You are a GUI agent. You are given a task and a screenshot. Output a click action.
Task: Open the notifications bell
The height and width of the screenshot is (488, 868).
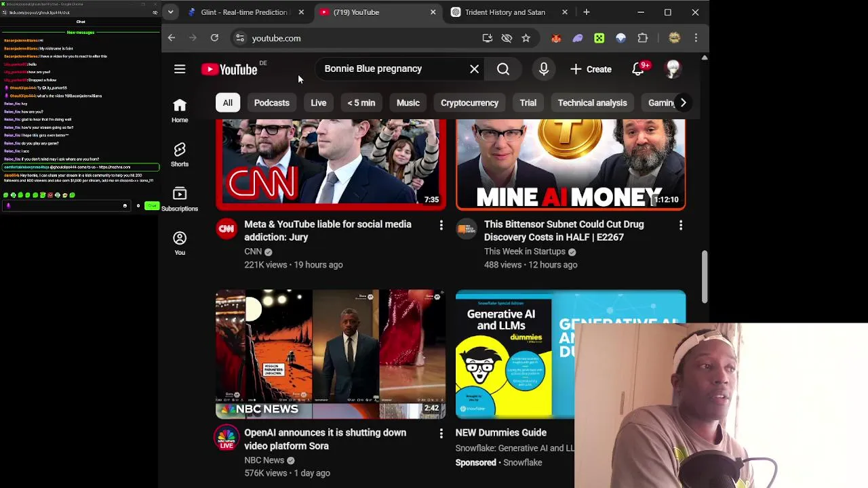tap(638, 69)
